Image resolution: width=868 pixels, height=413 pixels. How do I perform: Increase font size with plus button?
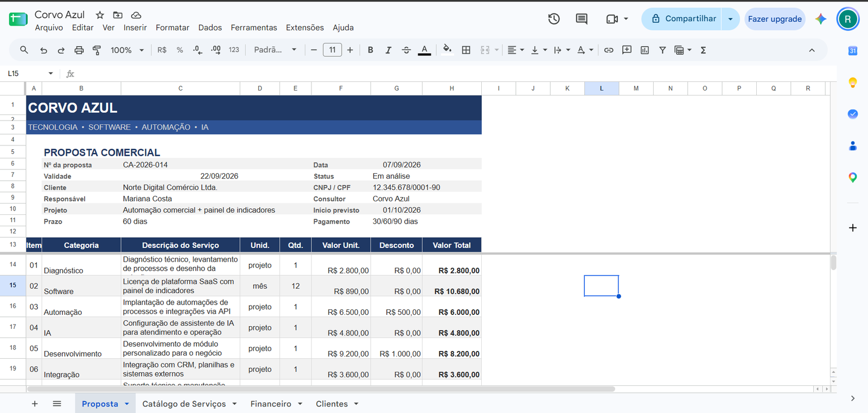[350, 50]
